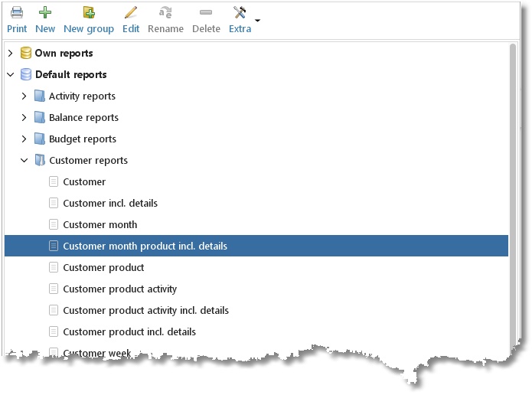Click the Customer product activity document icon
Viewport: 532px width, 395px height.
tap(54, 289)
